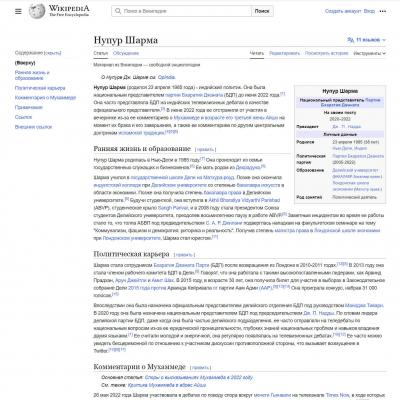Screen dimensions: 400x400
Task: Click the language icon beside '11 языков'
Action: pos(351,40)
